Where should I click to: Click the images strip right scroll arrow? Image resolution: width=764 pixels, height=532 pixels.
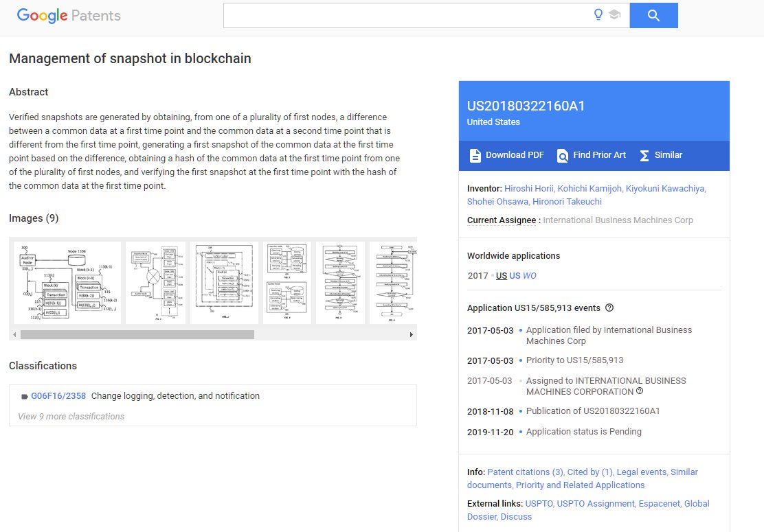[x=412, y=335]
